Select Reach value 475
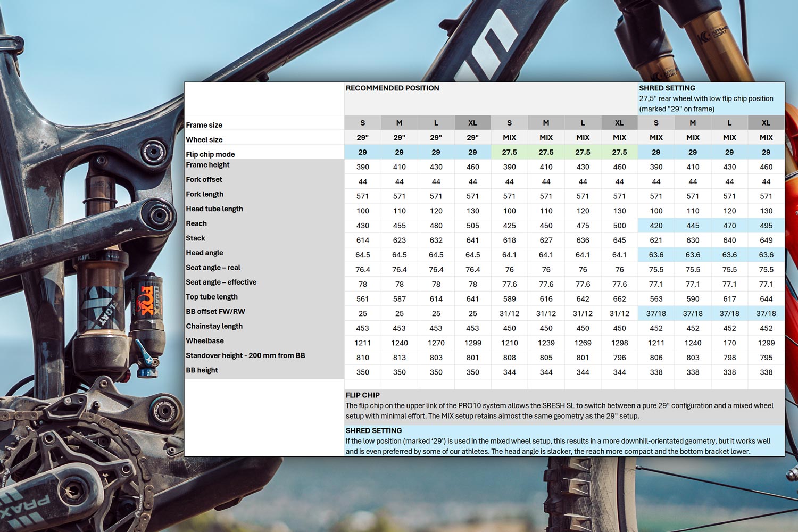The width and height of the screenshot is (798, 532). 583,226
